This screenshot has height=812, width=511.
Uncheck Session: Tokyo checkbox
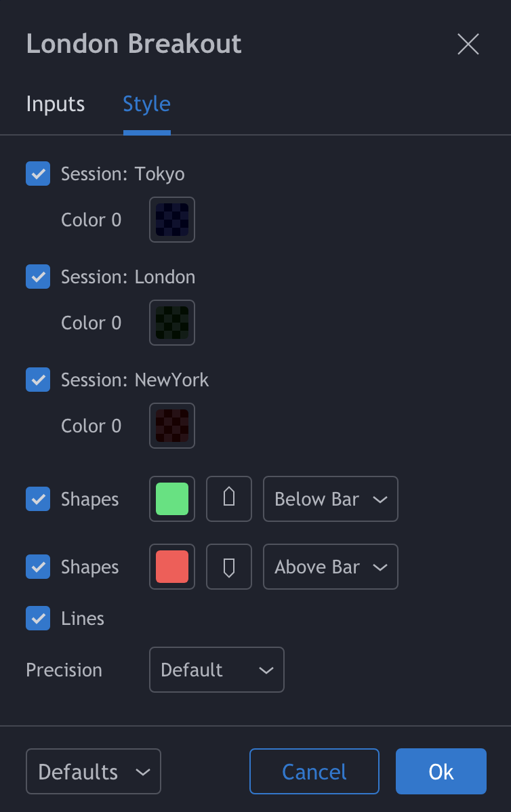tap(38, 174)
